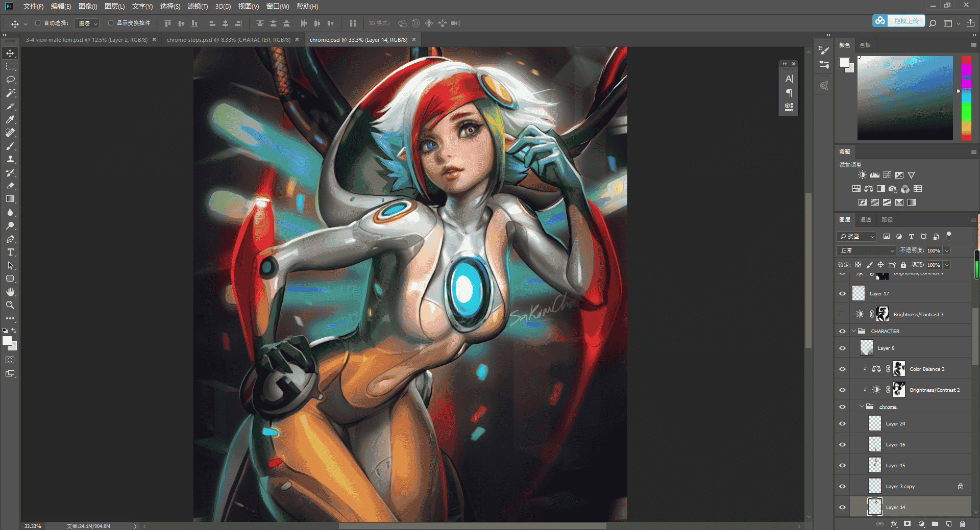Select the Hand tool
This screenshot has width=980, height=530.
(10, 292)
